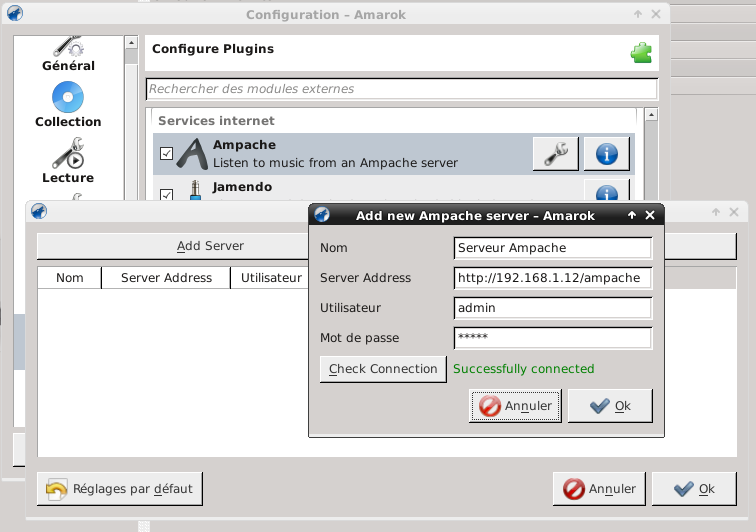Click Annuler in the server list window
Screen dimensions: 756x532
[x=599, y=489]
